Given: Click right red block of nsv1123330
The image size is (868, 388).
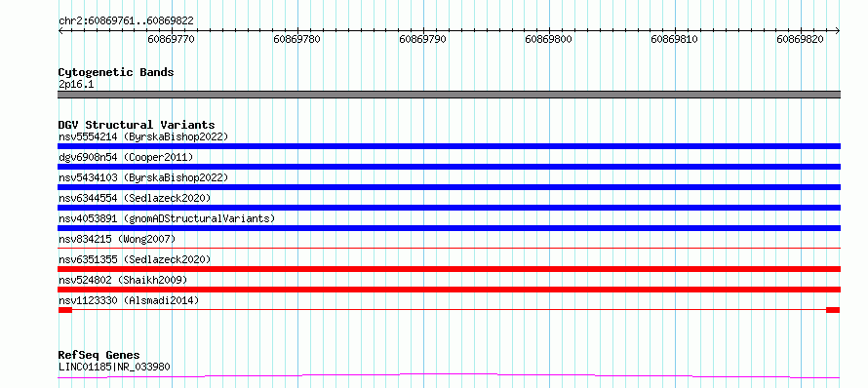Looking at the screenshot, I should click(833, 310).
